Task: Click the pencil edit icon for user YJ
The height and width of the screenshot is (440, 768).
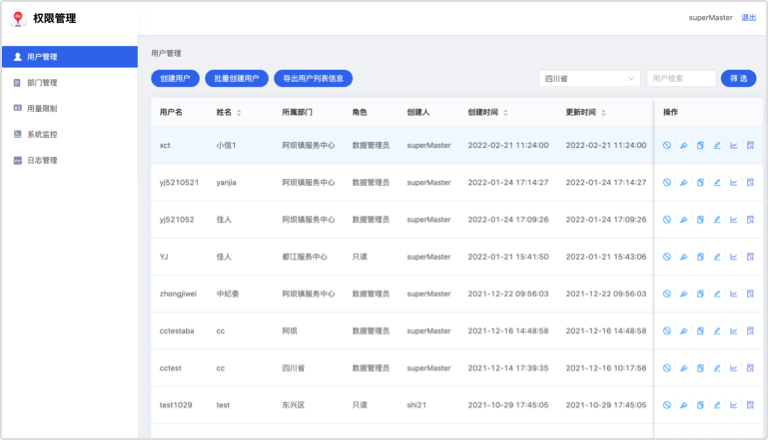Action: click(717, 257)
